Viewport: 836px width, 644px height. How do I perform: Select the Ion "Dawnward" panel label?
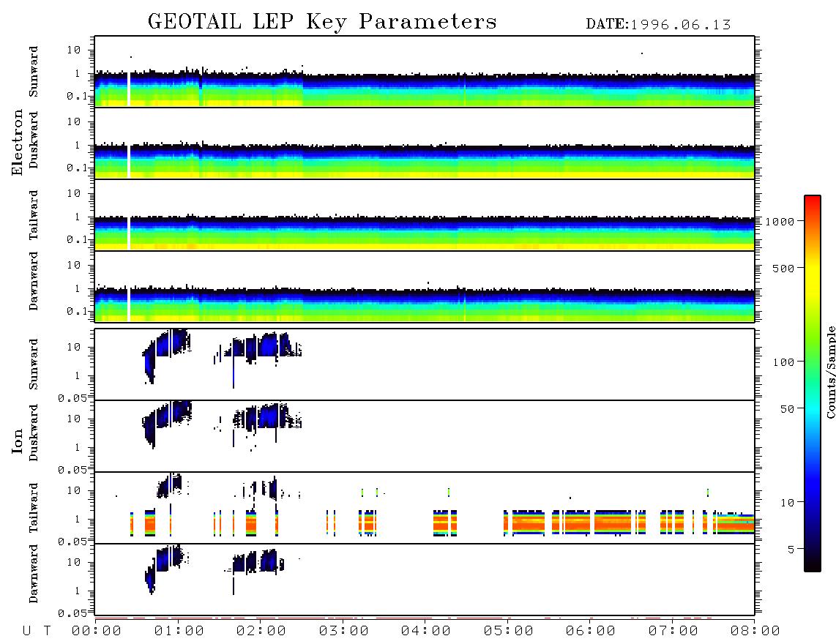(34, 574)
